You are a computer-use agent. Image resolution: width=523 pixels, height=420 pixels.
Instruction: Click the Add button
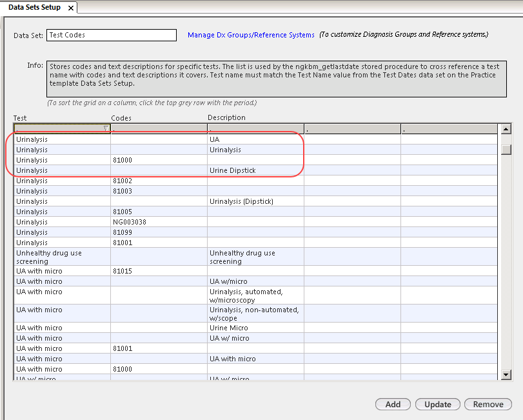tap(393, 405)
